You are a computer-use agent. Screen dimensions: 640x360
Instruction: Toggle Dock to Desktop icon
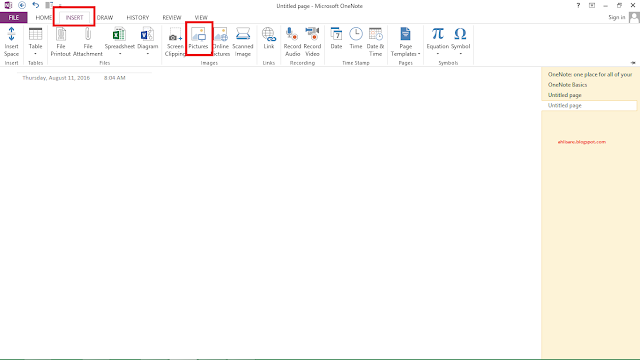[x=49, y=5]
